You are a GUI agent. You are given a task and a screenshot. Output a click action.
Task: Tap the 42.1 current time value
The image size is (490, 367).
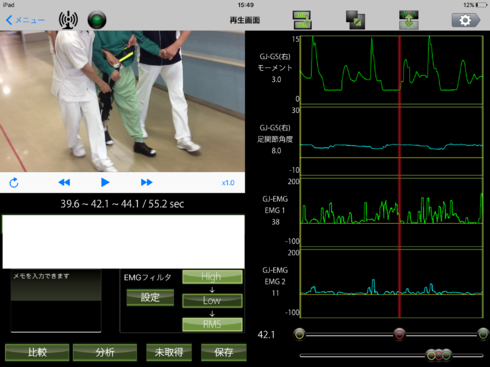coord(266,335)
